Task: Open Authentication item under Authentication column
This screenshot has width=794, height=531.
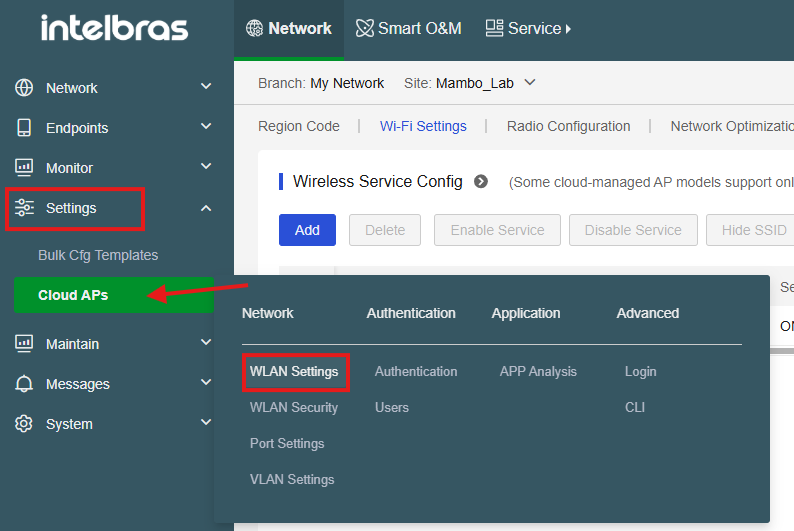Action: (416, 372)
